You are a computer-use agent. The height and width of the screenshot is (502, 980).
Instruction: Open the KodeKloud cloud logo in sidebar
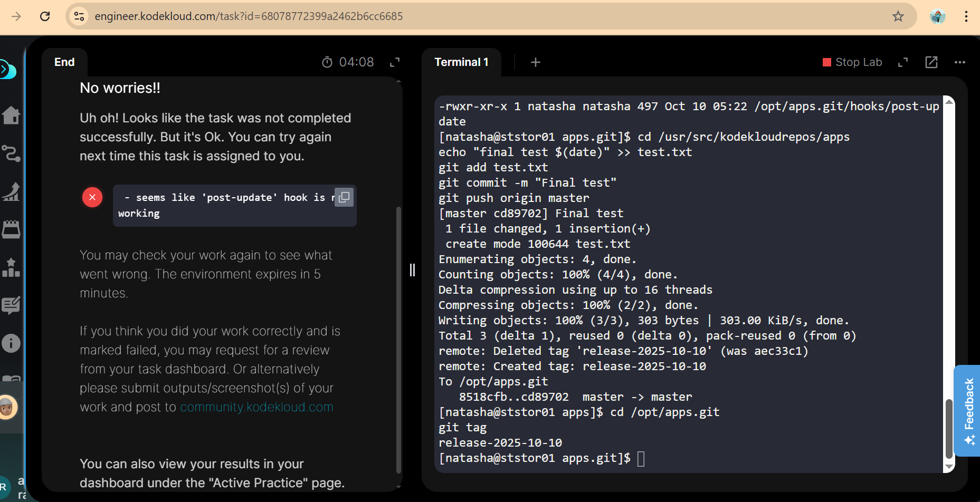coord(7,70)
